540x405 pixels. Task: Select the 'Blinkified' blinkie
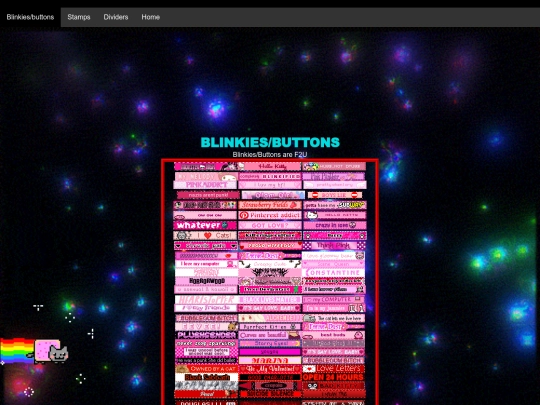pos(270,176)
